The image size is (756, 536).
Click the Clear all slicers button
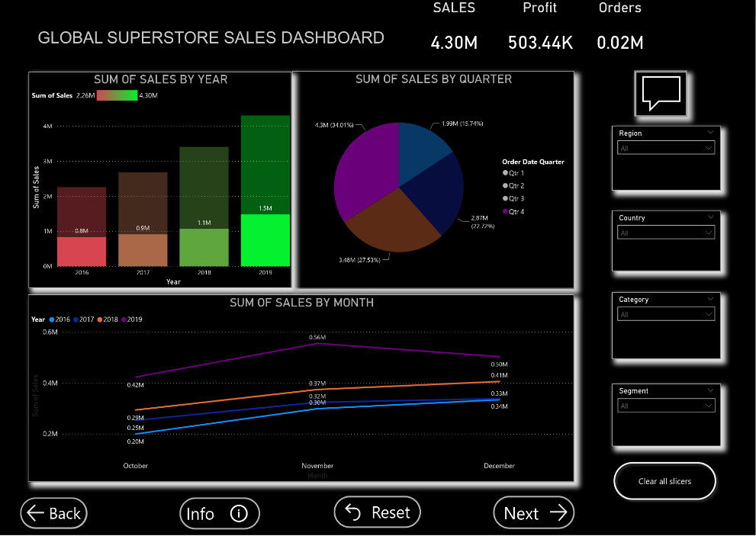[664, 481]
